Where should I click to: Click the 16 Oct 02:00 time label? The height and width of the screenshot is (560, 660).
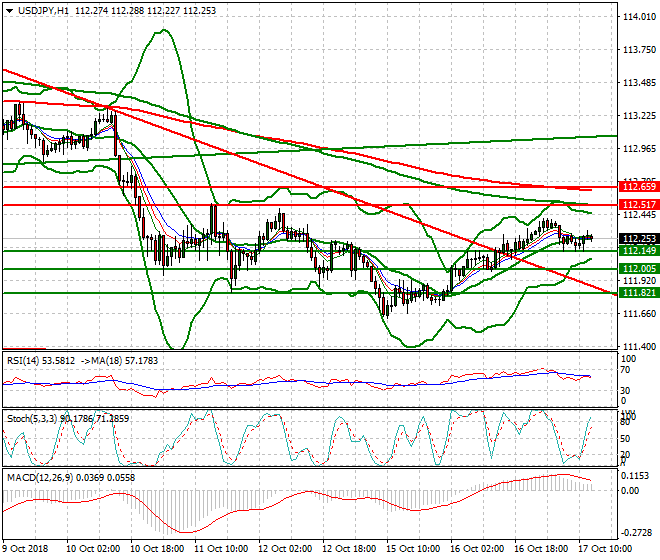tap(477, 549)
